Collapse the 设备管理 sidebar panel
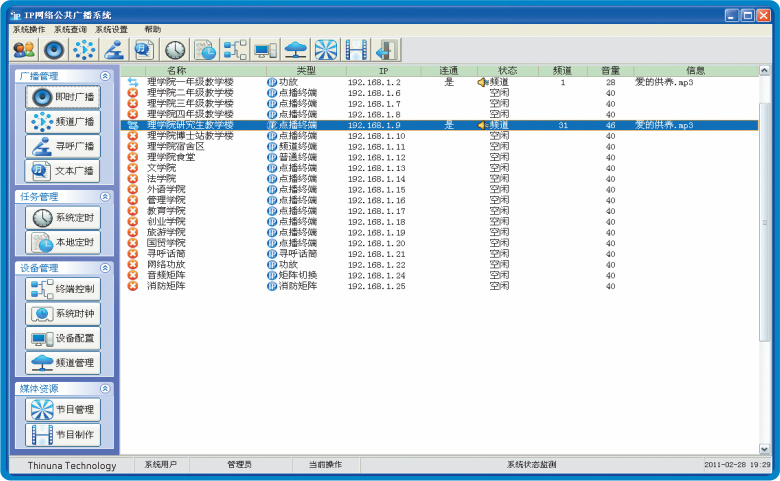The height and width of the screenshot is (481, 780). (104, 268)
